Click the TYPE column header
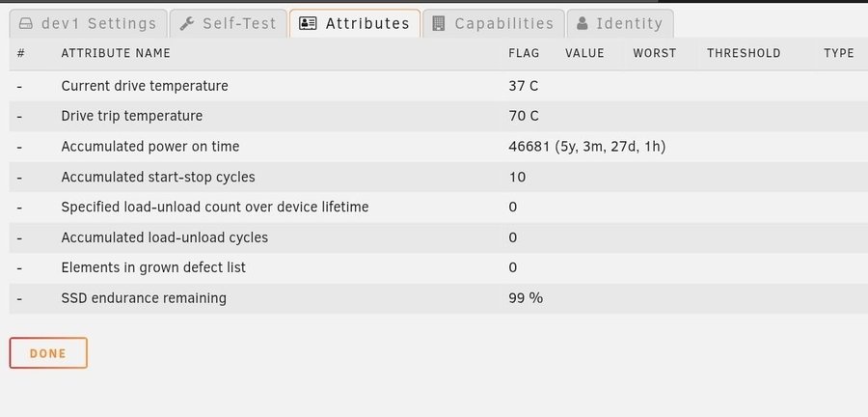This screenshot has height=417, width=868. click(839, 53)
